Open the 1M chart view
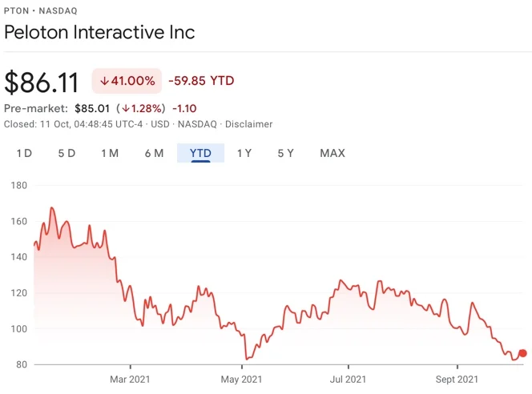The image size is (532, 394). point(110,153)
